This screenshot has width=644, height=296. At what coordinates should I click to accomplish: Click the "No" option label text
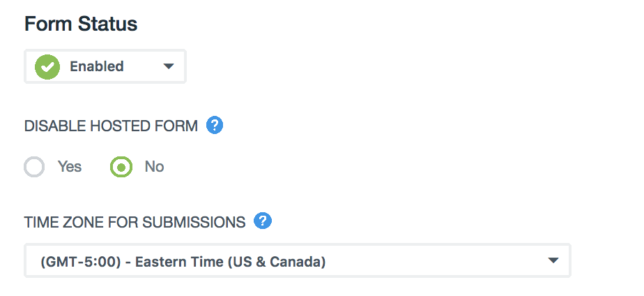(x=154, y=167)
